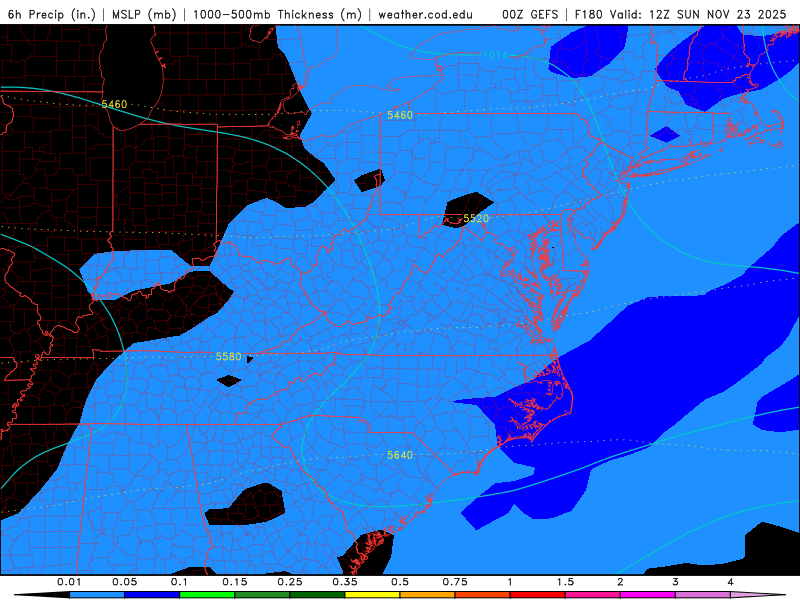This screenshot has width=800, height=600.
Task: Click the dark blue 0.05–0.1 legend swatch
Action: 152,595
